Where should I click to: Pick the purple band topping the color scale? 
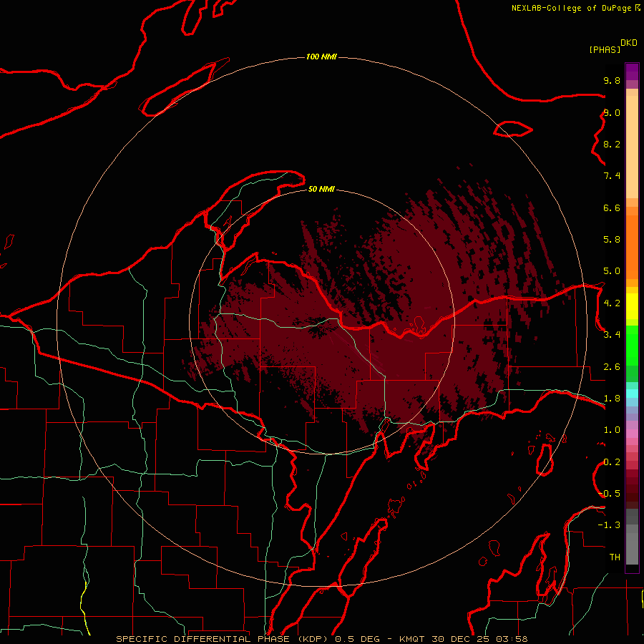pos(632,72)
